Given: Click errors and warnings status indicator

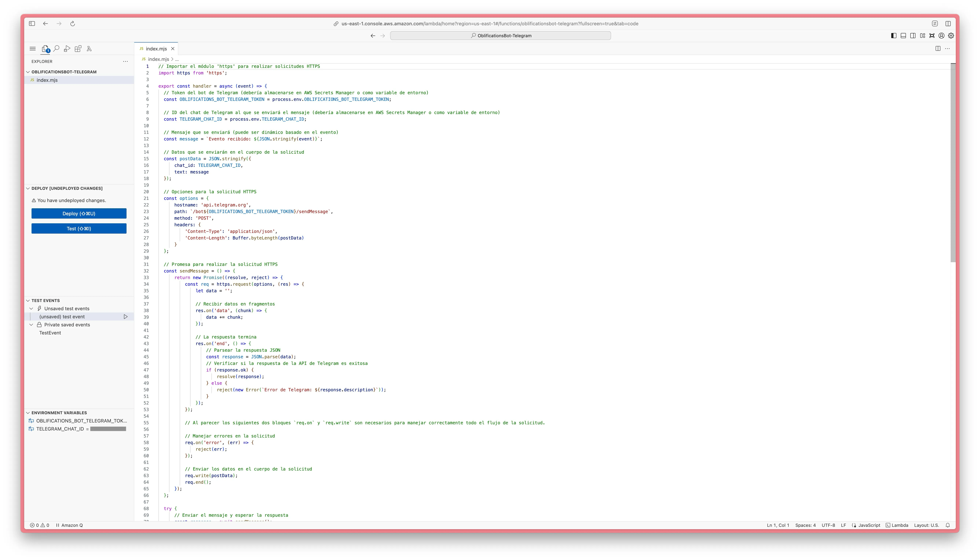Looking at the screenshot, I should point(40,525).
